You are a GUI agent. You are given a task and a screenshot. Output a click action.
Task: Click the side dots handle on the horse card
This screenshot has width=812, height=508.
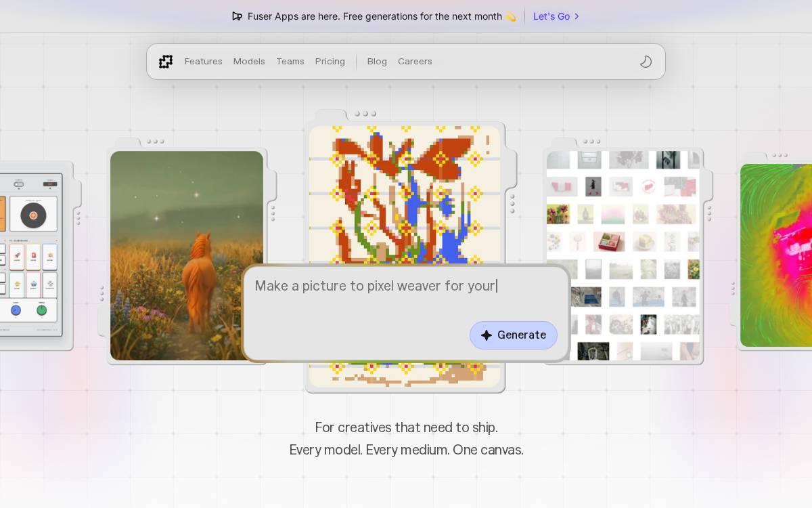[x=273, y=213]
